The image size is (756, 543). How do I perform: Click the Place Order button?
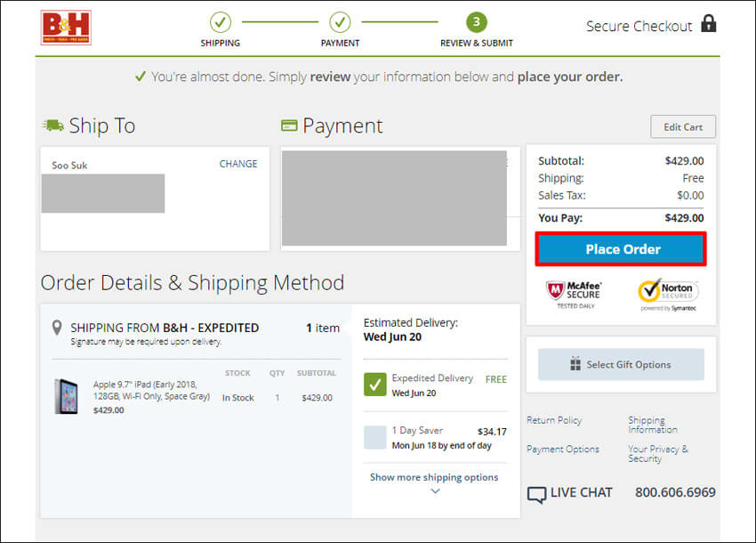(621, 249)
